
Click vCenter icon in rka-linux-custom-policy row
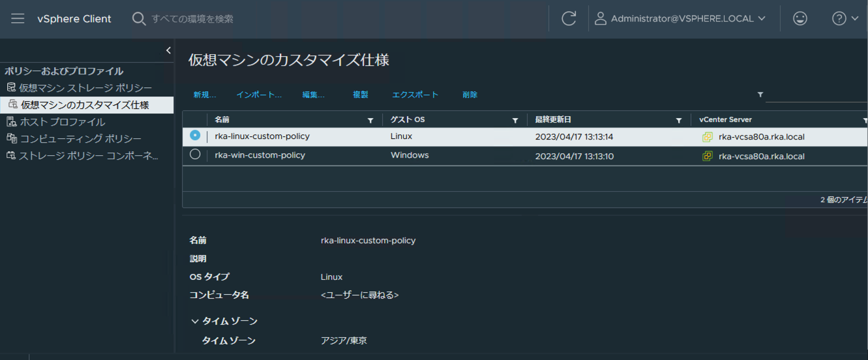[707, 137]
